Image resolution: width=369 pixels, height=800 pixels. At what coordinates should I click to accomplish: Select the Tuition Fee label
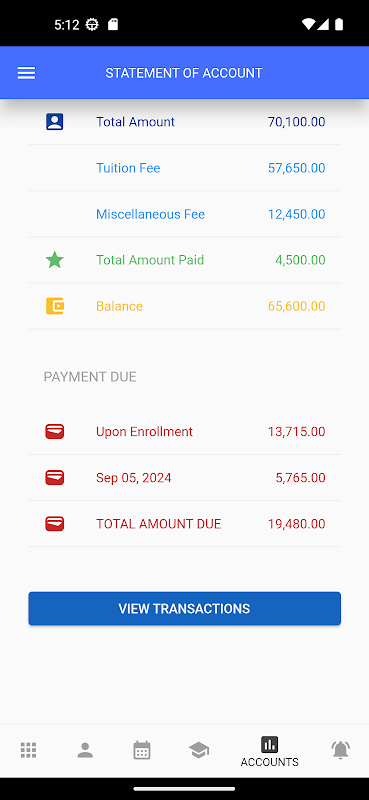128,168
